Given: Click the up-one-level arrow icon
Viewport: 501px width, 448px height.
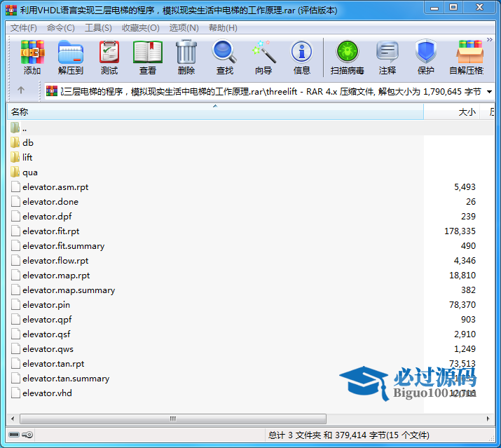Looking at the screenshot, I should tap(21, 90).
